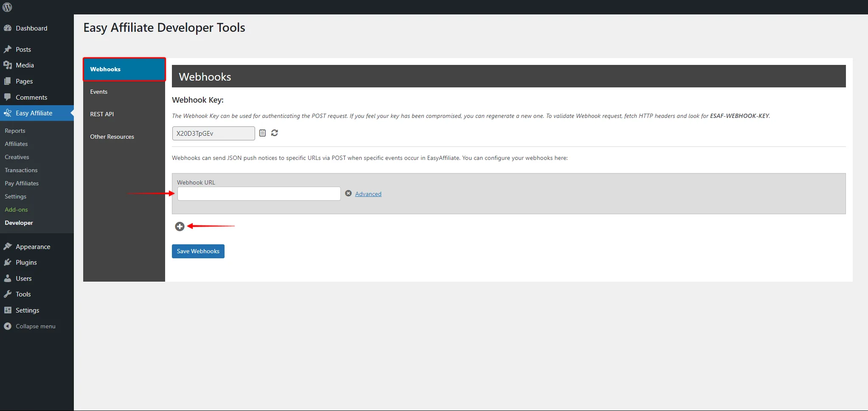Viewport: 868px width, 411px height.
Task: Click the Easy Affiliate menu icon
Action: point(8,113)
